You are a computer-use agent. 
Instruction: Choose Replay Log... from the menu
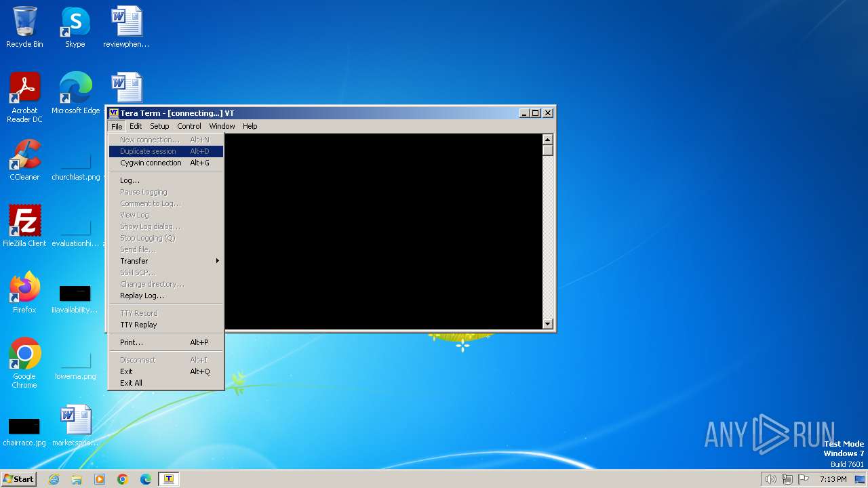(166, 296)
